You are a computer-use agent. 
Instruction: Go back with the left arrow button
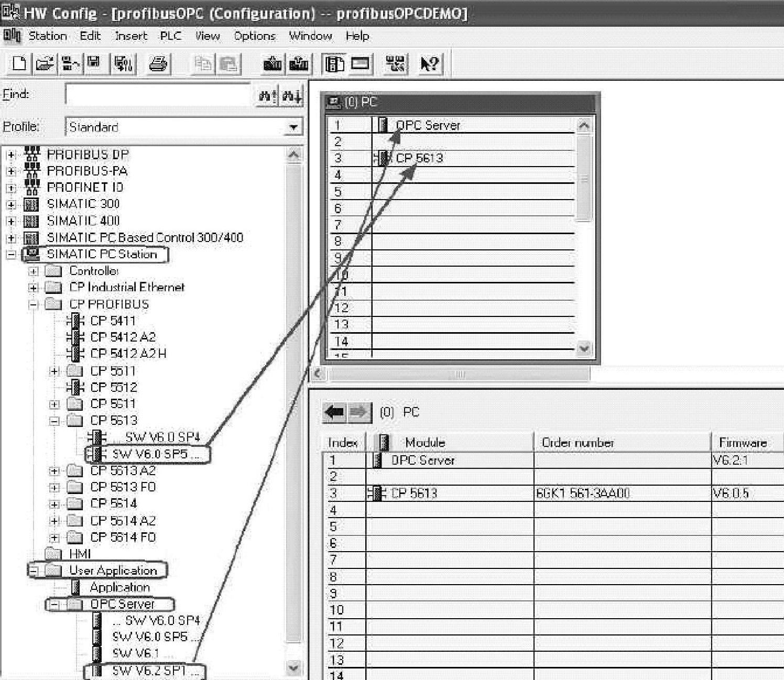point(334,412)
